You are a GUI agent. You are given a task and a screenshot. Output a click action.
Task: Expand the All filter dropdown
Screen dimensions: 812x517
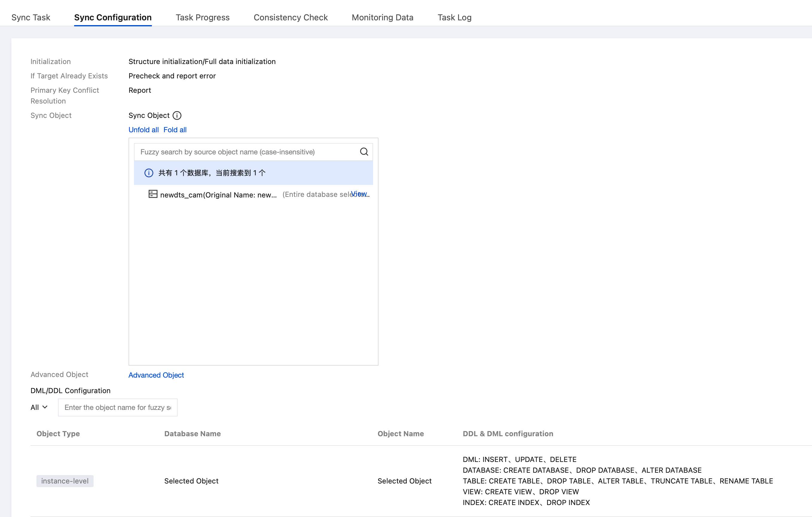tap(39, 407)
